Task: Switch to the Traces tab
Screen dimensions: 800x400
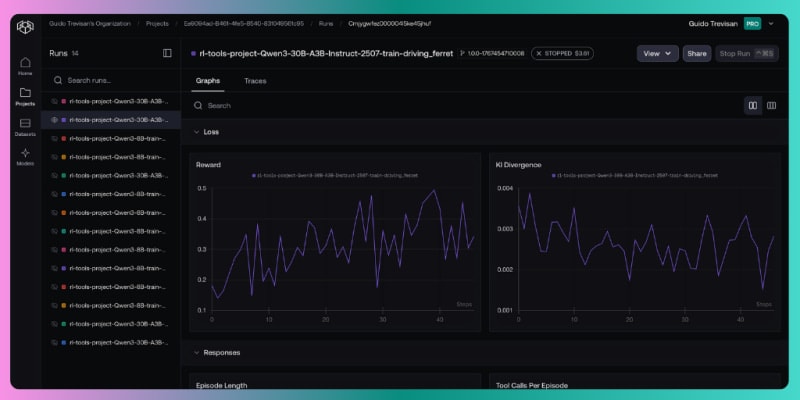Action: point(255,81)
